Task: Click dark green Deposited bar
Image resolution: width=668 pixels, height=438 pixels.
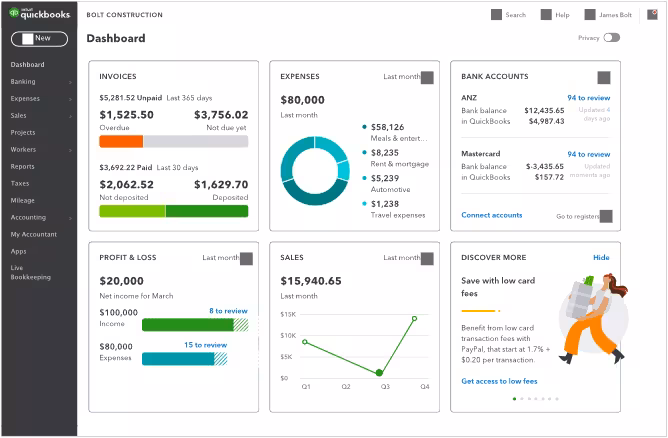Action: 207,211
